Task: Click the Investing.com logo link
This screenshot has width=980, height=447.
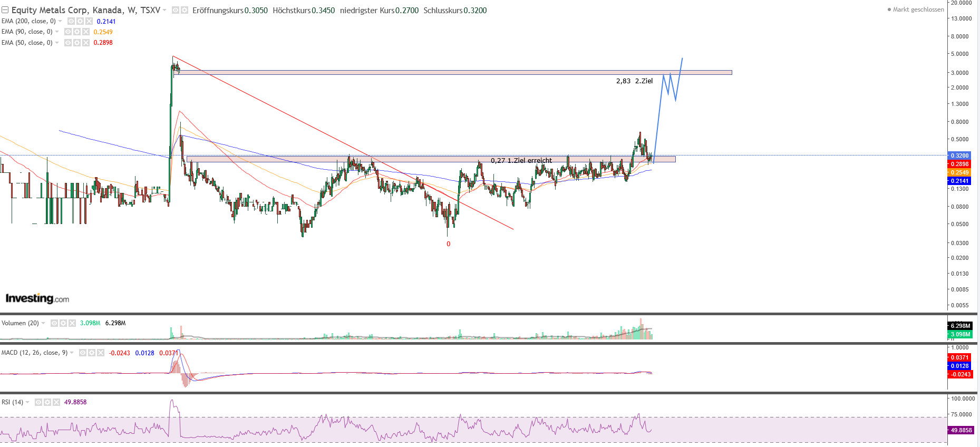Action: pyautogui.click(x=37, y=298)
